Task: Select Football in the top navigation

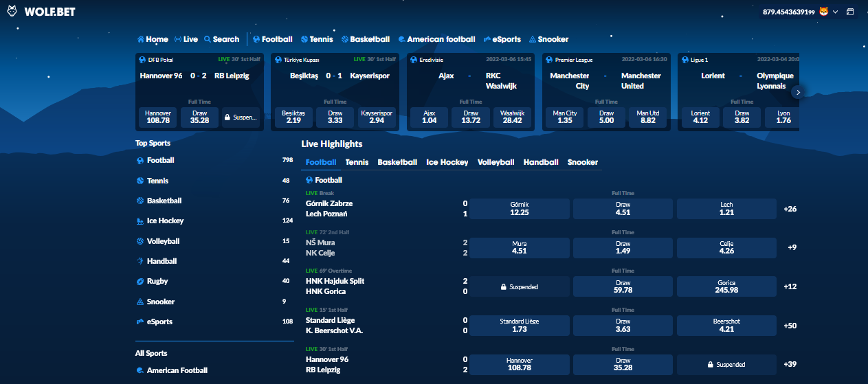Action: coord(272,39)
